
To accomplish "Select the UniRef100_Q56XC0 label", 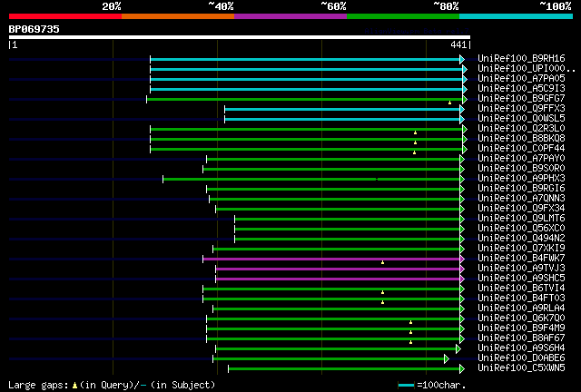I will 521,229.
